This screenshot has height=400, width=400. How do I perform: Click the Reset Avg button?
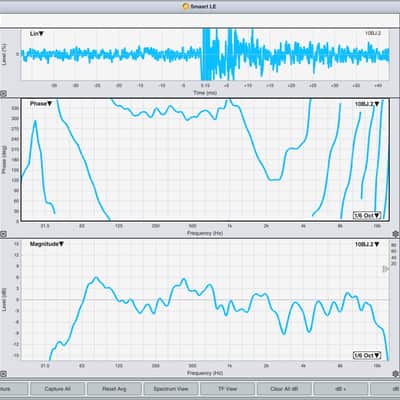114,389
